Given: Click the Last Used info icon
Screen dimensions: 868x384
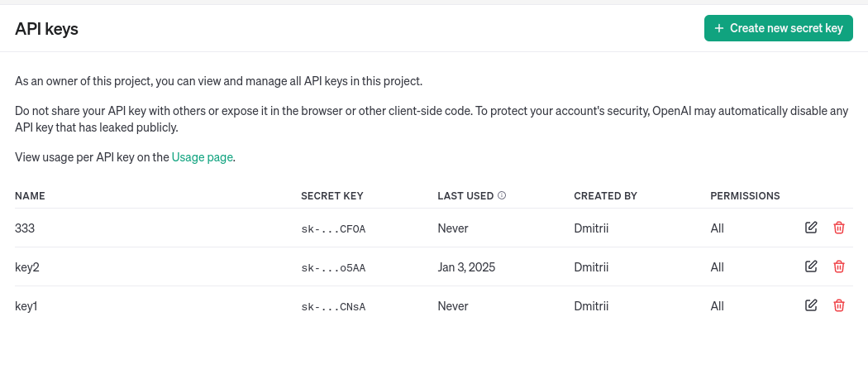Looking at the screenshot, I should pyautogui.click(x=502, y=196).
